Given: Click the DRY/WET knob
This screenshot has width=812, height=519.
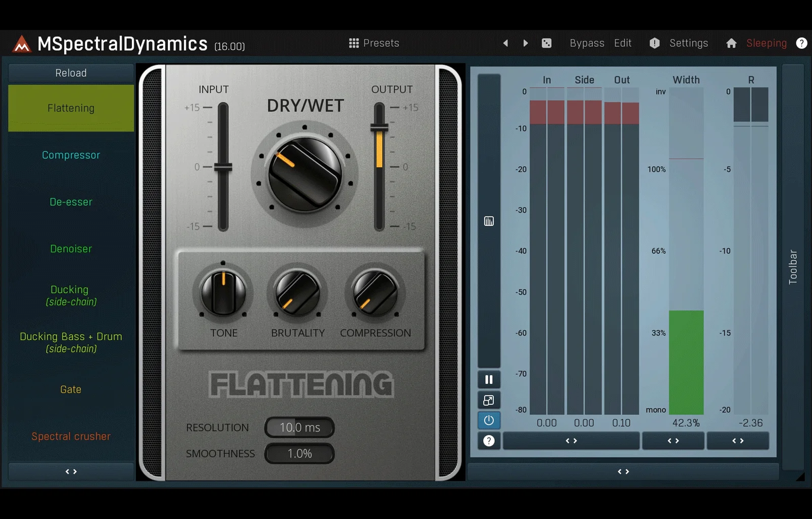Looking at the screenshot, I should (x=304, y=174).
